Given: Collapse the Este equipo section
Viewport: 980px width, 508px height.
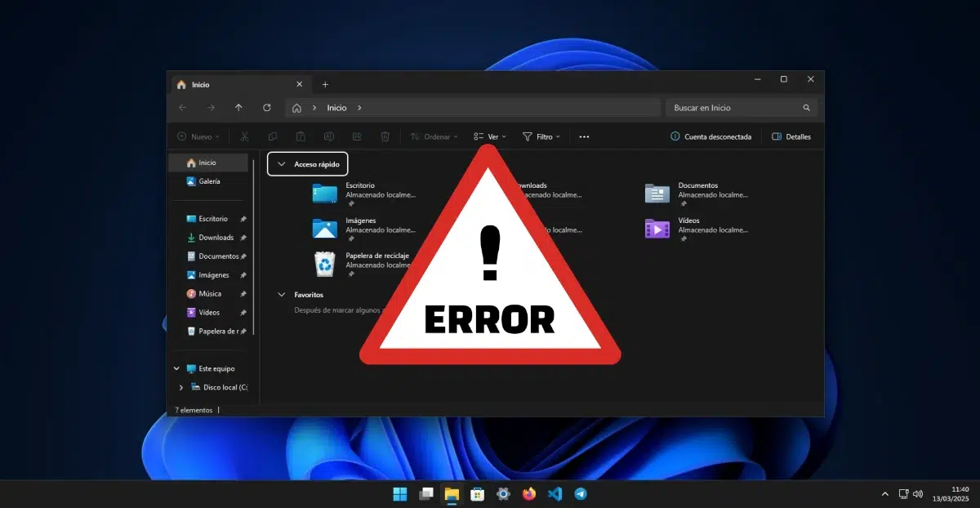Looking at the screenshot, I should [x=176, y=368].
